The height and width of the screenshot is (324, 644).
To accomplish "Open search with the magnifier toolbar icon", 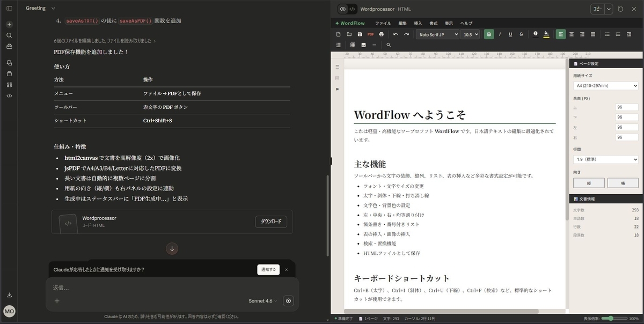I will pos(389,45).
